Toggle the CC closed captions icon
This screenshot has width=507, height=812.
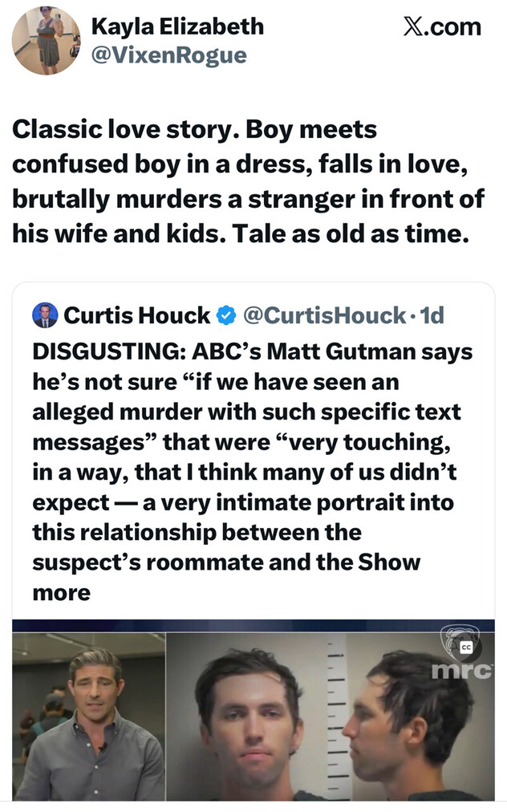[467, 647]
